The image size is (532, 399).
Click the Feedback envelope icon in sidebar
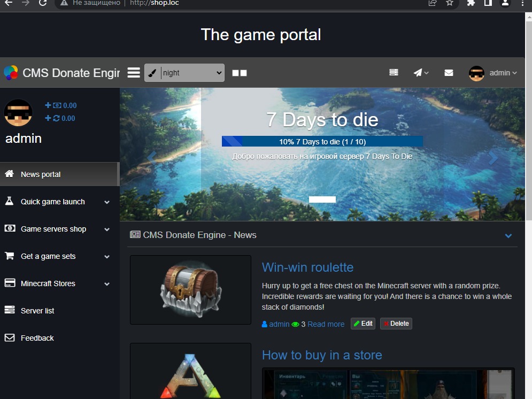tap(10, 338)
